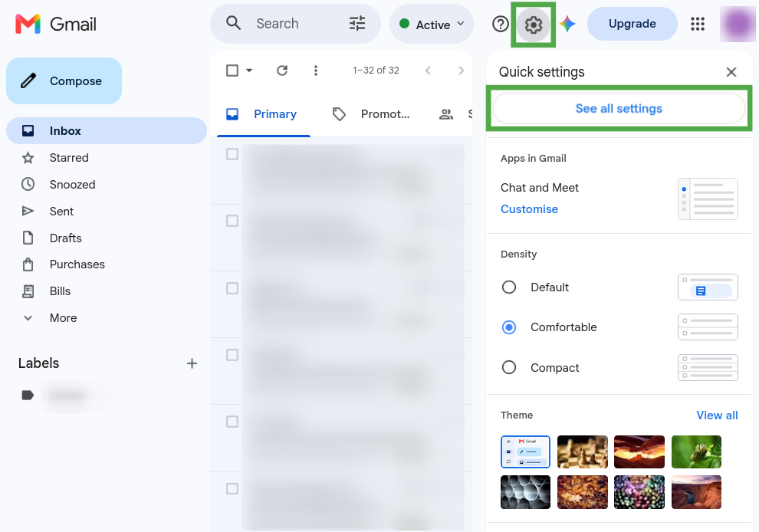
Task: Open the Inbox folder
Action: (107, 131)
